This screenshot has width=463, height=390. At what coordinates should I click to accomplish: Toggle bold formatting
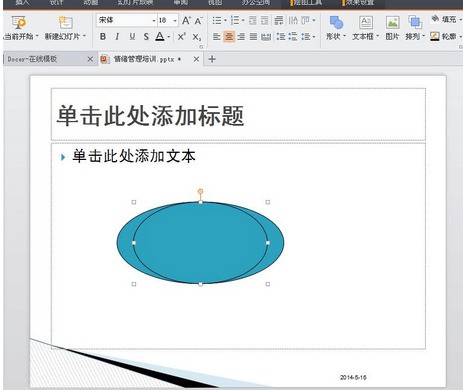[103, 36]
